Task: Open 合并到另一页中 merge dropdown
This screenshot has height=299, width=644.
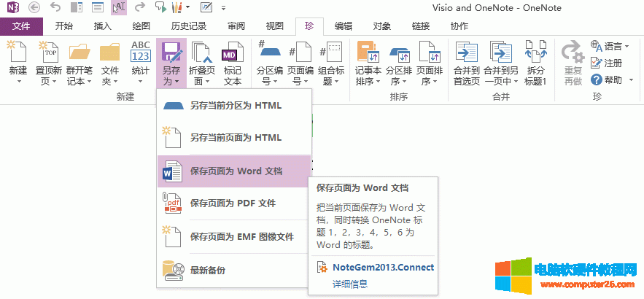Action: click(x=500, y=63)
